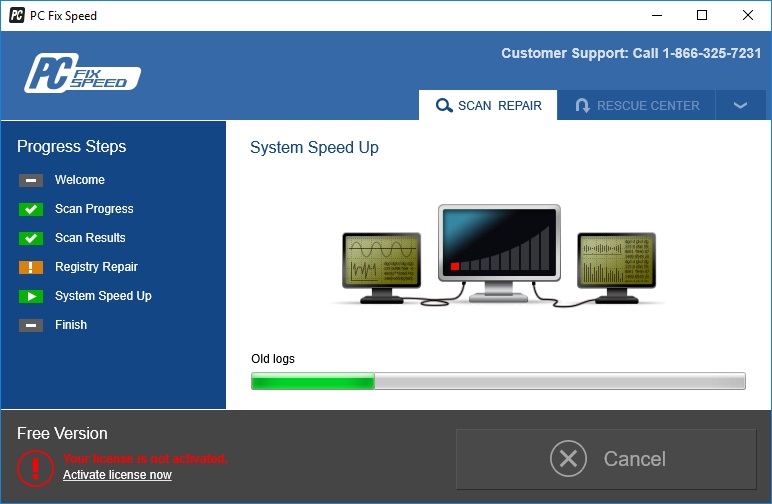Click the Activate license now link
Image resolution: width=772 pixels, height=504 pixels.
pos(117,475)
